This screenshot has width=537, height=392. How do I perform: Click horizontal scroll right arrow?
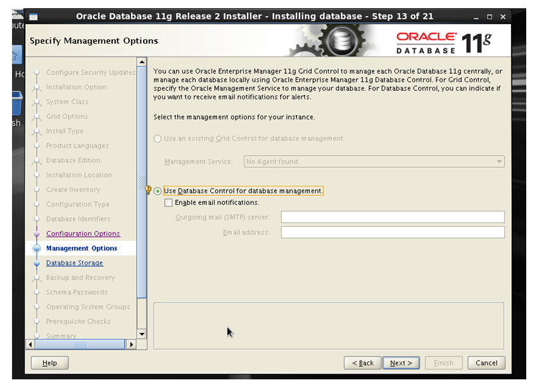coord(131,345)
